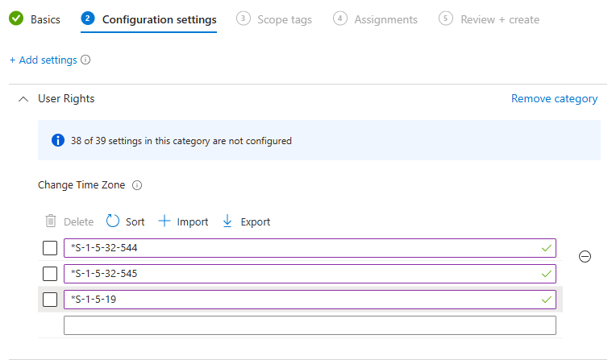612x364 pixels.
Task: Click info icon next to Add settings
Action: pos(85,60)
